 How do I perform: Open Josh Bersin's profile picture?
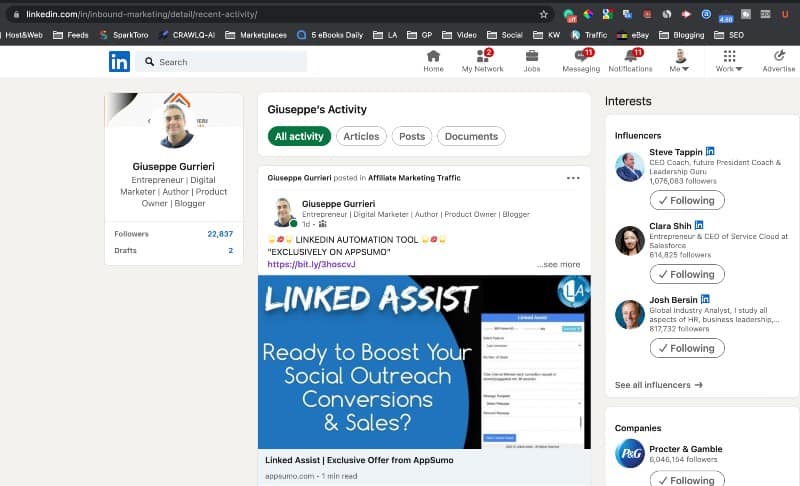tap(630, 315)
